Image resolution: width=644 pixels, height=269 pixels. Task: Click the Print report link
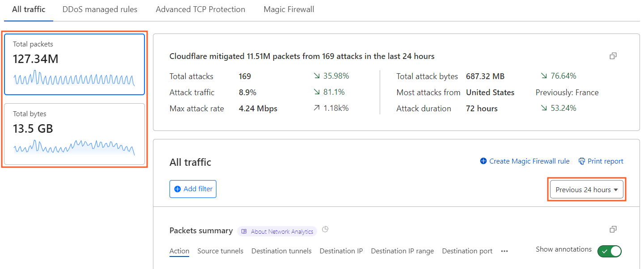605,161
